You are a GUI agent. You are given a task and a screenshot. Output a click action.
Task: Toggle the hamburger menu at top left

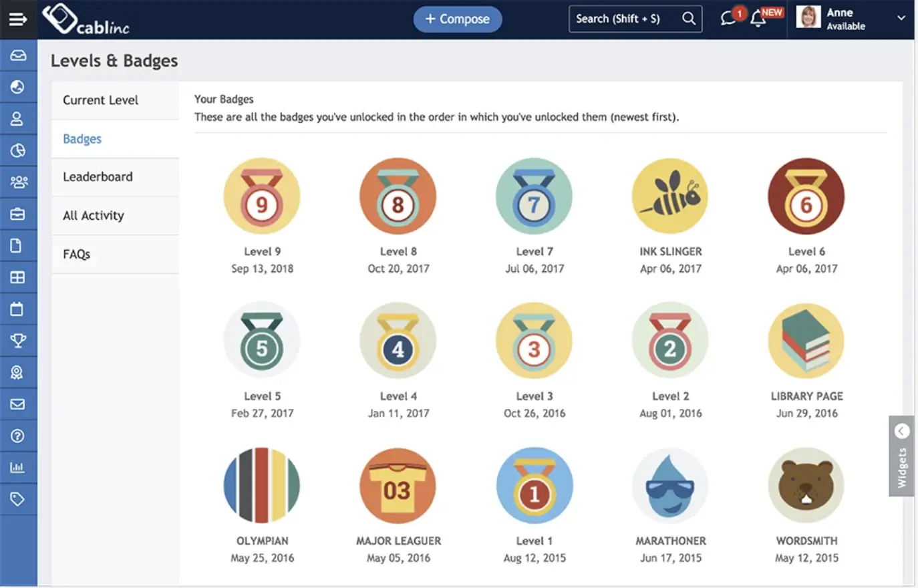pyautogui.click(x=18, y=19)
